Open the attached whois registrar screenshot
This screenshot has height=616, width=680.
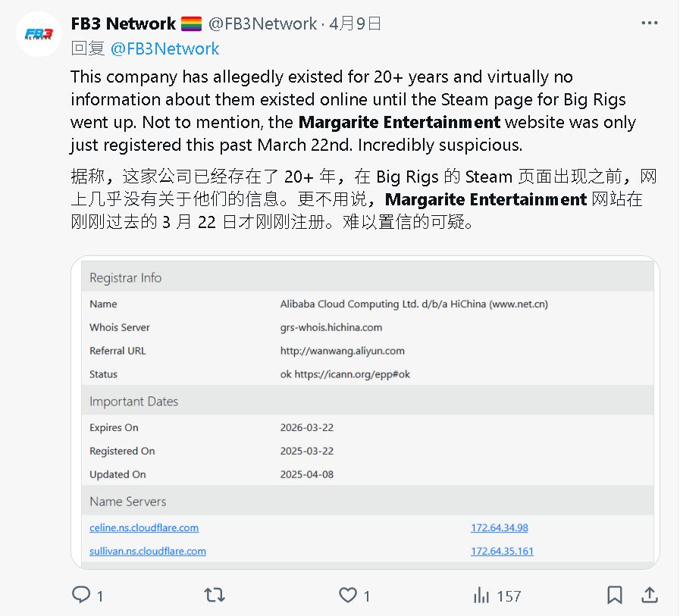[365, 412]
